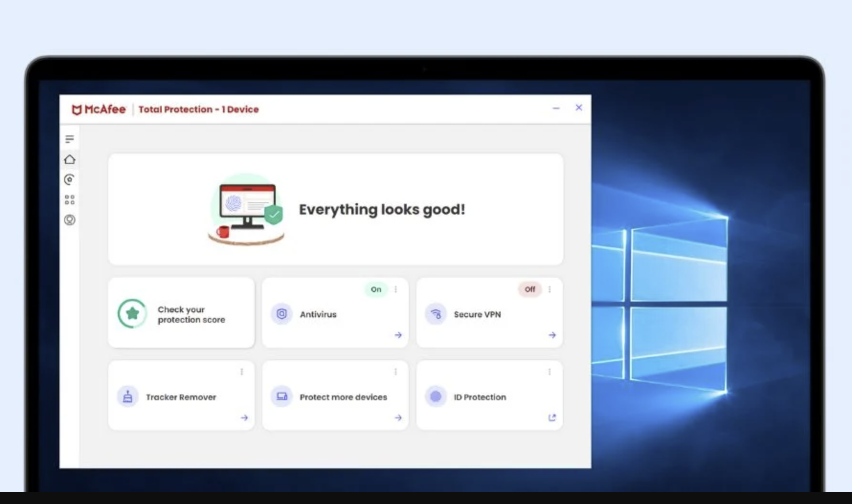Screen dimensions: 852x504
Task: Click the Antivirus shield icon
Action: coord(281,314)
